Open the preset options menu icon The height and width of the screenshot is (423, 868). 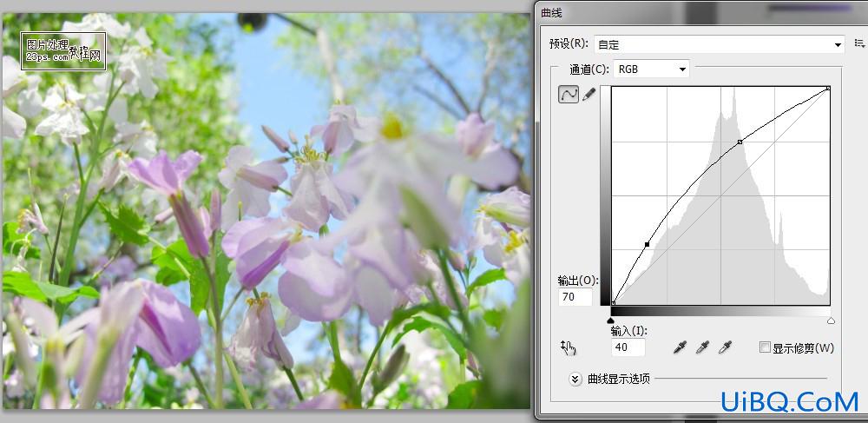tap(859, 43)
